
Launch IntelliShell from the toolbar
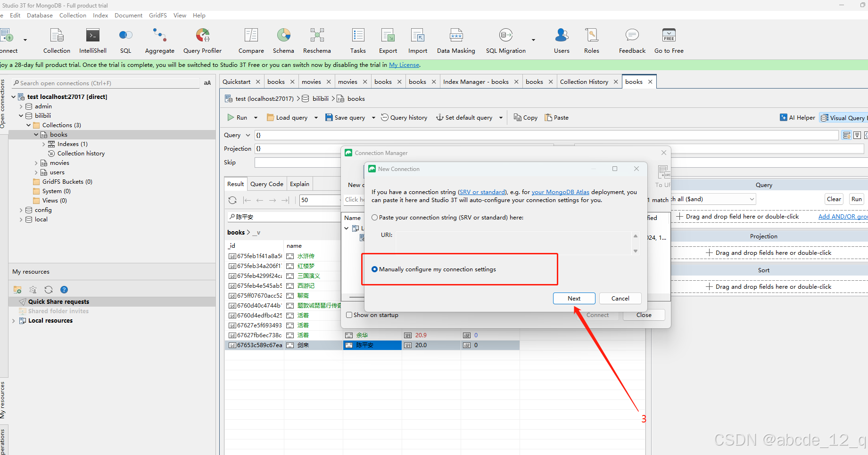point(93,41)
